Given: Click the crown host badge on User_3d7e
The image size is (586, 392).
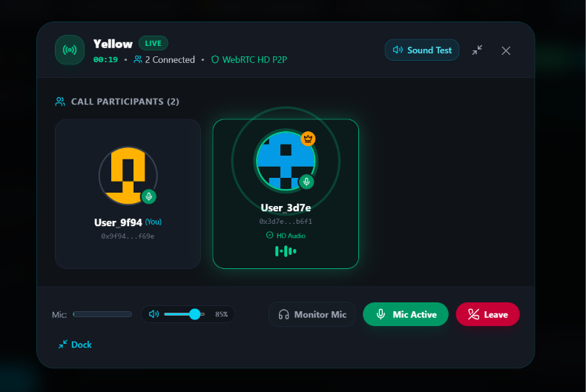Looking at the screenshot, I should pyautogui.click(x=308, y=139).
